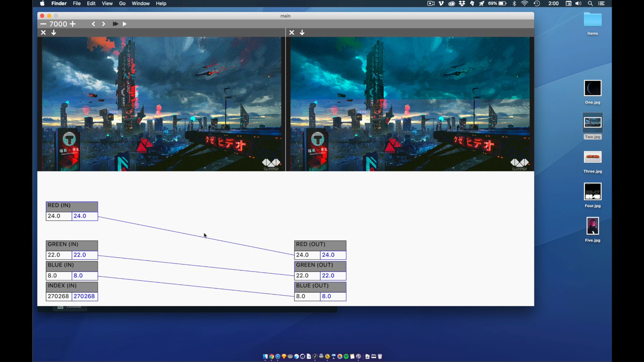The height and width of the screenshot is (362, 644).
Task: Click the down arrow on right image panel
Action: click(302, 32)
